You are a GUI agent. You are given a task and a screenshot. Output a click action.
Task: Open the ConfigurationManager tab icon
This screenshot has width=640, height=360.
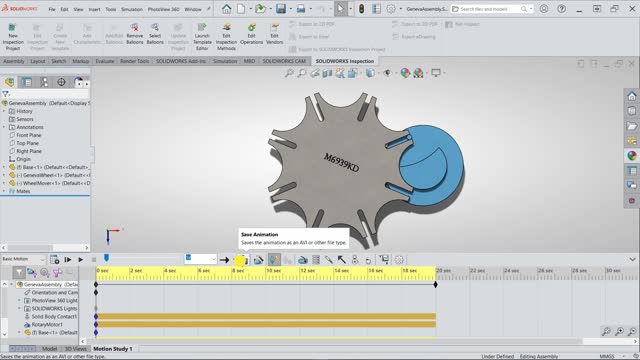coord(44,82)
